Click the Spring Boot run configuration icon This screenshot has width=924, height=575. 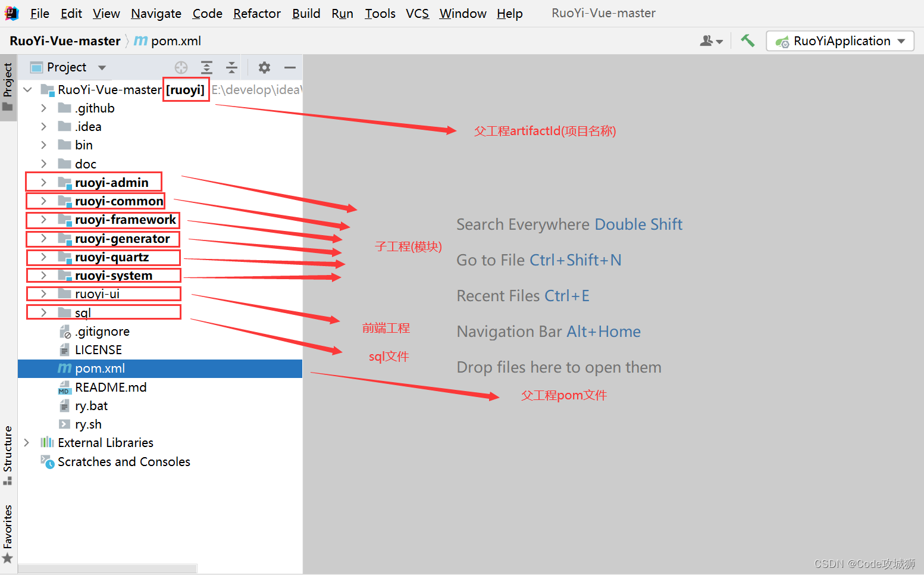point(782,42)
